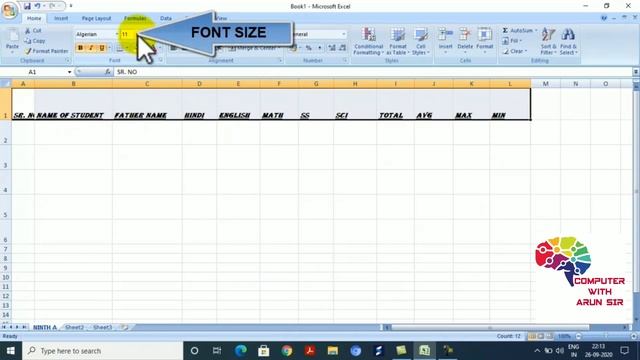
Task: Click the Insert Function fx button
Action: pos(107,72)
